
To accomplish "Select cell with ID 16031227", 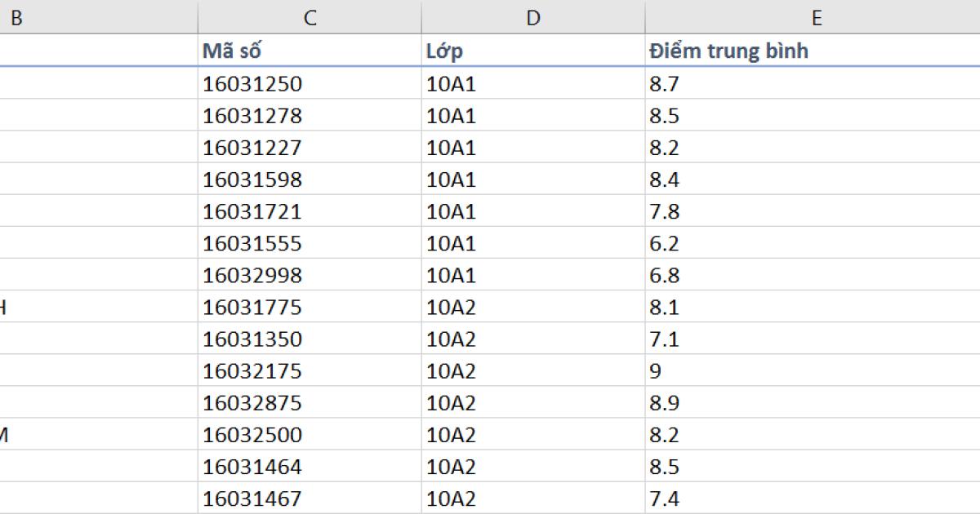I will tap(310, 147).
